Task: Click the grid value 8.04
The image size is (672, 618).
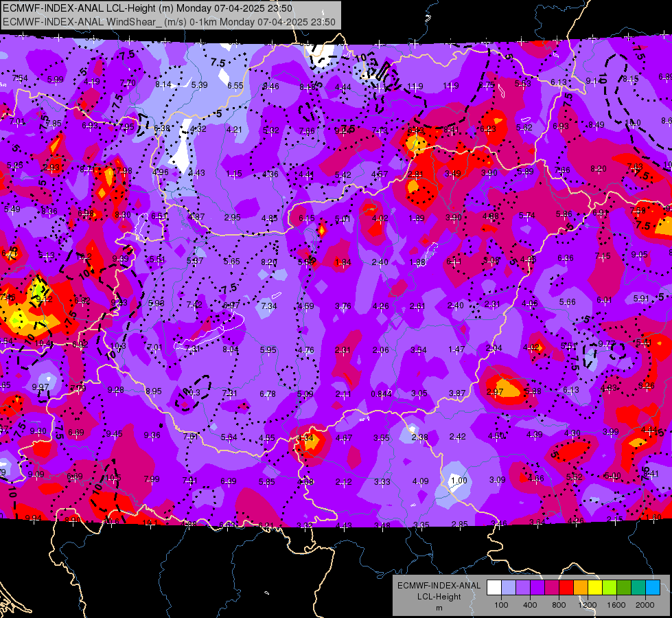Action: pyautogui.click(x=230, y=349)
